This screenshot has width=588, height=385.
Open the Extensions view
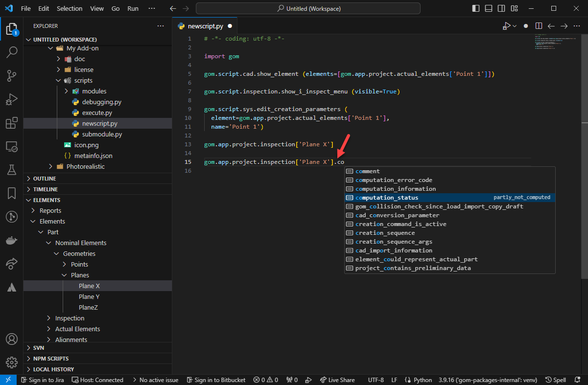(x=11, y=123)
